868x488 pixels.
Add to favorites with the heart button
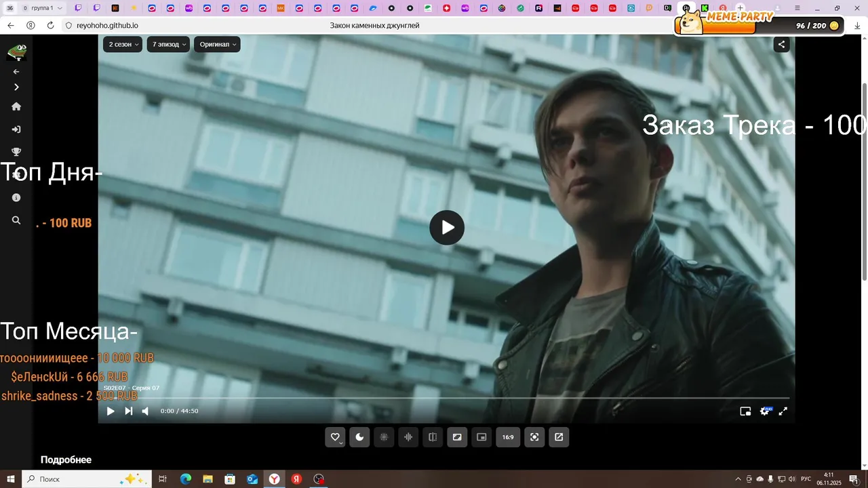335,437
